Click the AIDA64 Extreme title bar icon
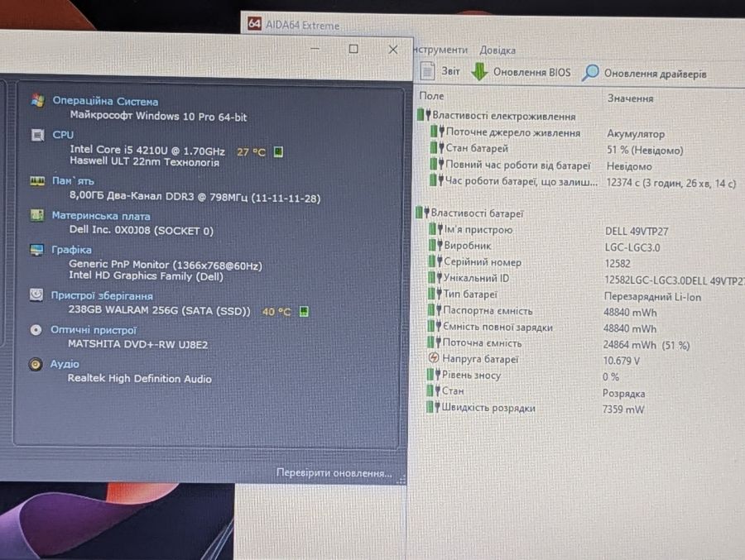This screenshot has width=745, height=560. tap(255, 23)
